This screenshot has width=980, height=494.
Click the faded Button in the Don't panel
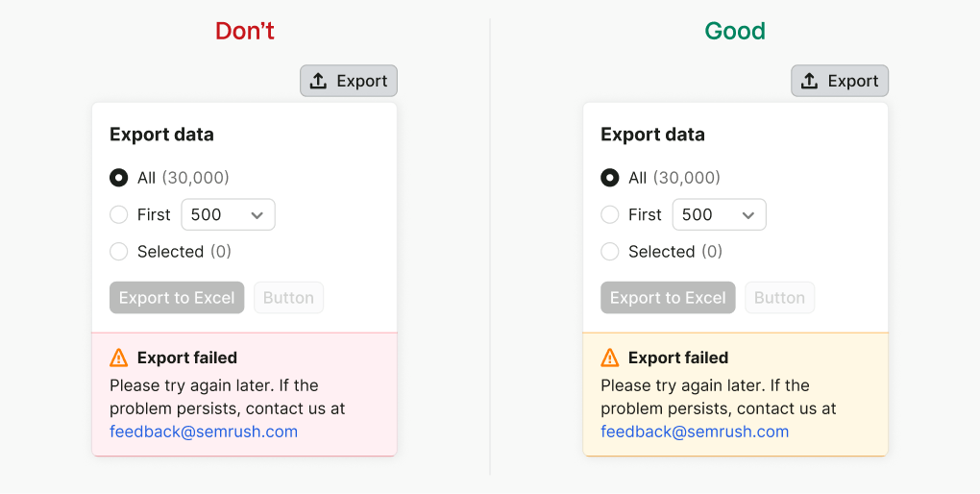(289, 298)
